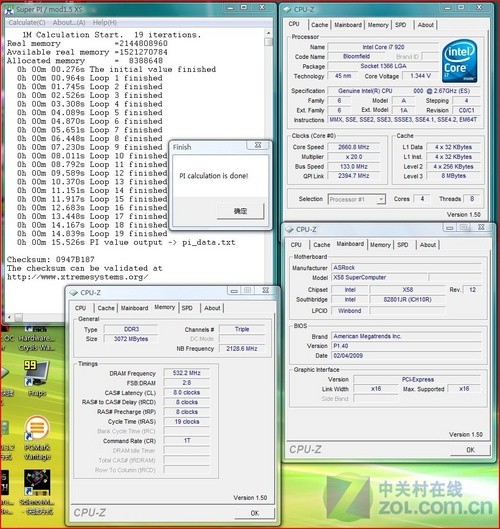500x529 pixels.
Task: Go to About tab in CPU-Z memory window
Action: tap(212, 308)
